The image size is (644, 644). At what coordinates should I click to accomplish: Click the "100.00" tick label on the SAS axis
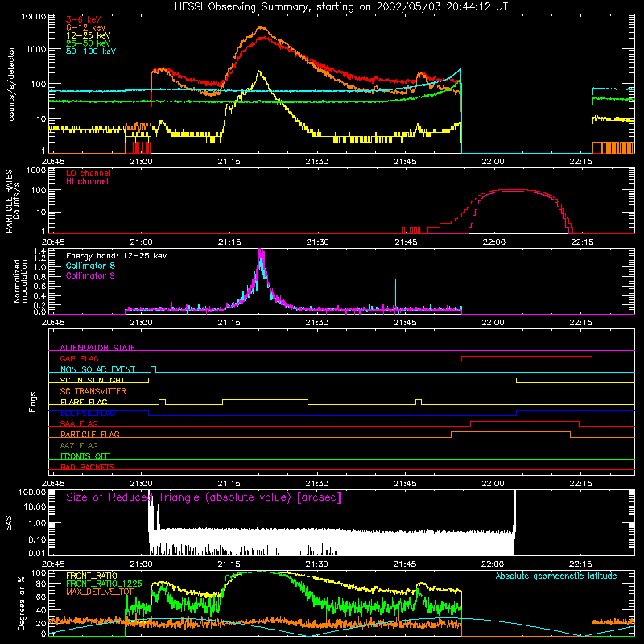point(32,493)
